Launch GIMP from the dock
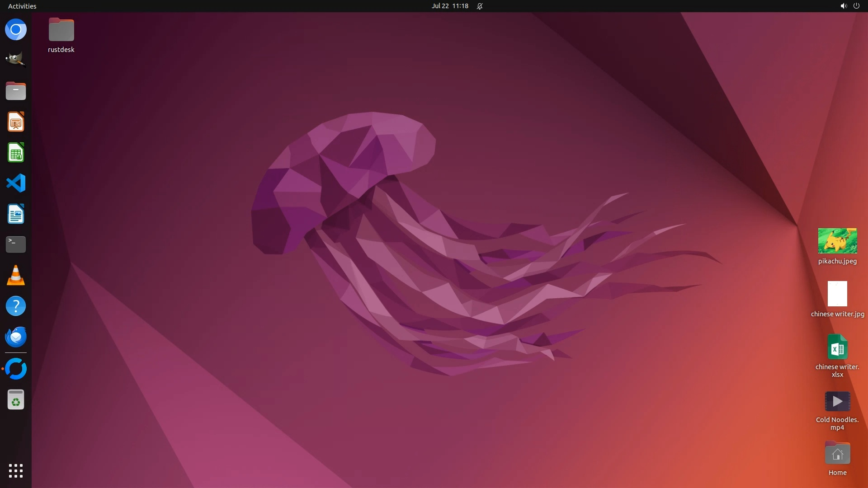Screen dimensions: 868x488 [16, 60]
